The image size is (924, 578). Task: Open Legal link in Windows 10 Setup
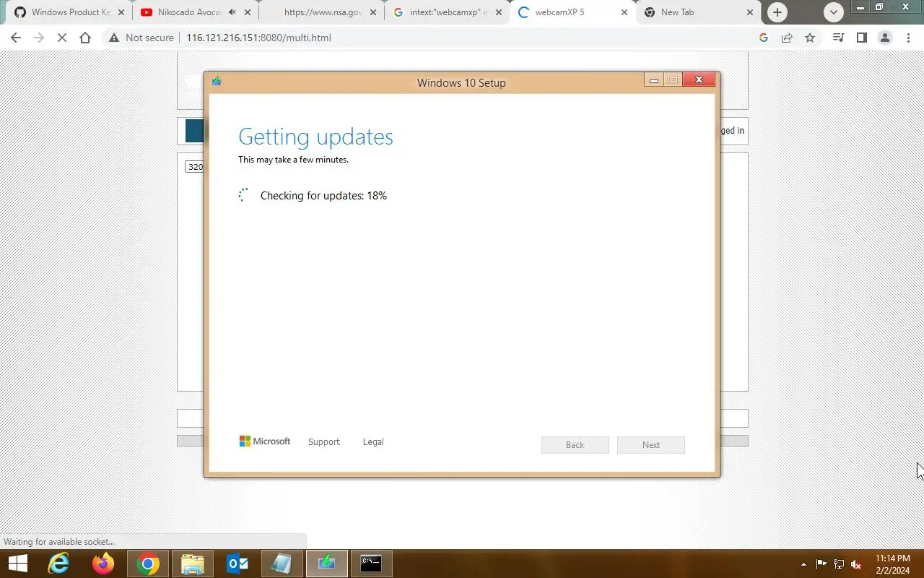pos(373,441)
